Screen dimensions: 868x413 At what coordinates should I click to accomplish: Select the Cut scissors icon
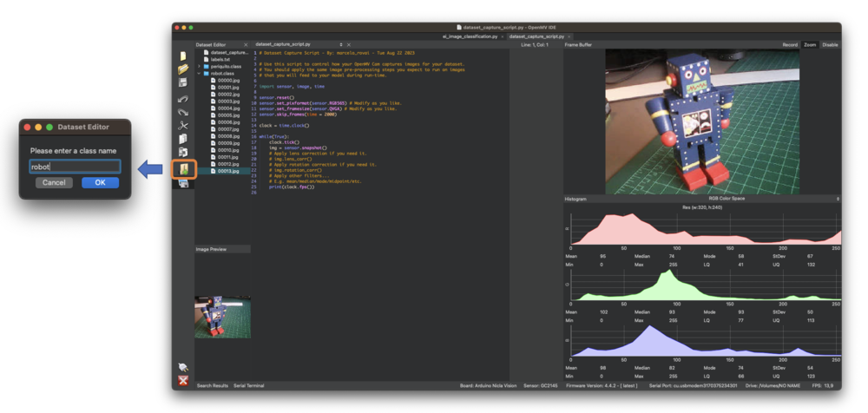coord(183,126)
